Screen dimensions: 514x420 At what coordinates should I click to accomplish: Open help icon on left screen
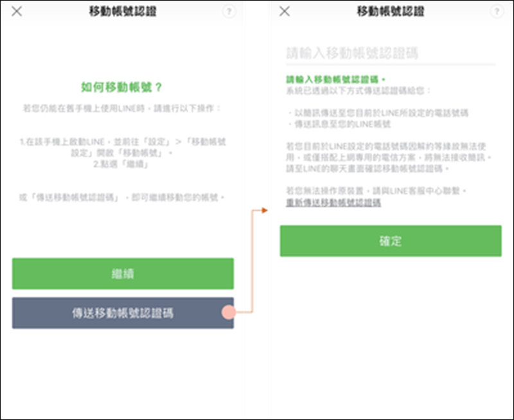click(229, 12)
